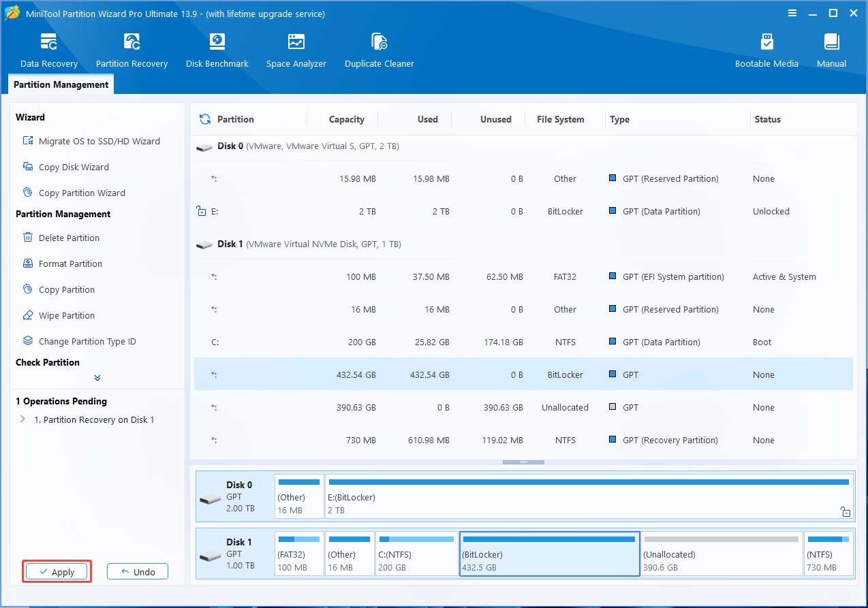868x608 pixels.
Task: Select the 390.63 GB Unallocated row
Action: pyautogui.click(x=523, y=407)
